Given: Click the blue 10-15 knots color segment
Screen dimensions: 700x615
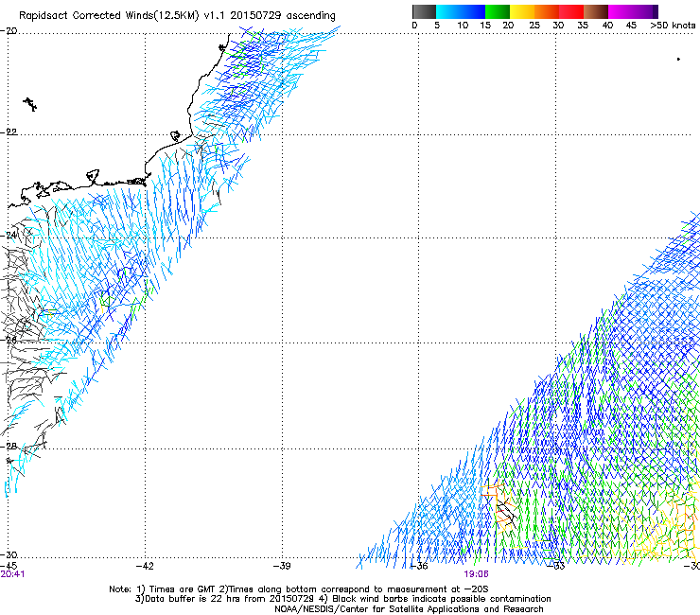Looking at the screenshot, I should 473,11.
